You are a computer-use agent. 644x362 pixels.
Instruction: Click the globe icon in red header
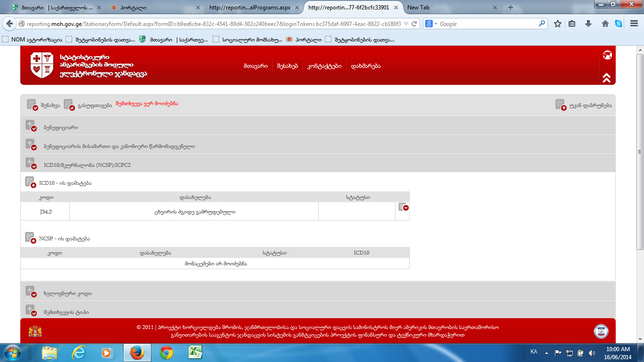(x=607, y=55)
